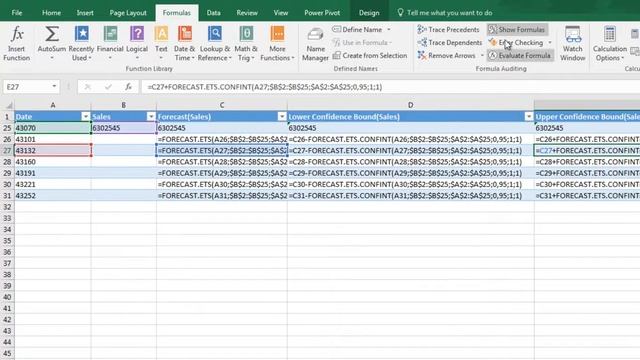Click the fx icon beside formula bar
This screenshot has width=640, height=360.
coord(128,87)
